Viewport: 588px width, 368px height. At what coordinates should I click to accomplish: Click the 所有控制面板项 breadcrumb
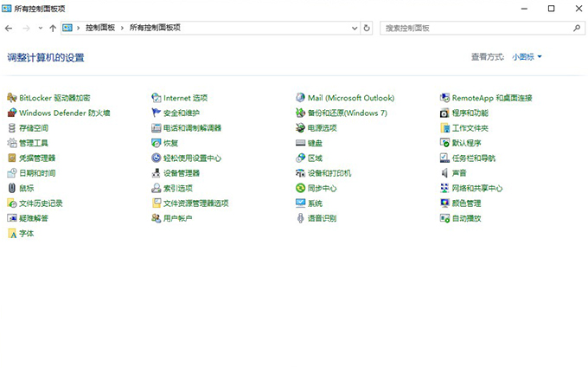155,28
